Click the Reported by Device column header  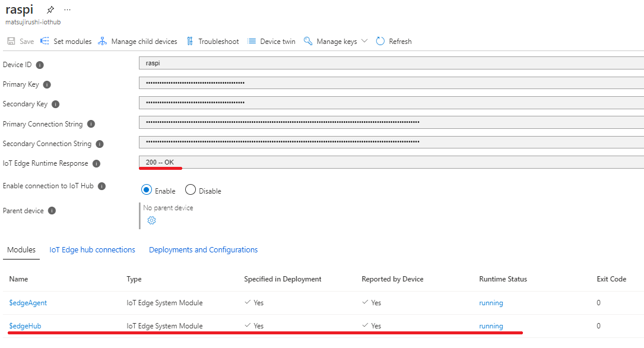tap(392, 279)
